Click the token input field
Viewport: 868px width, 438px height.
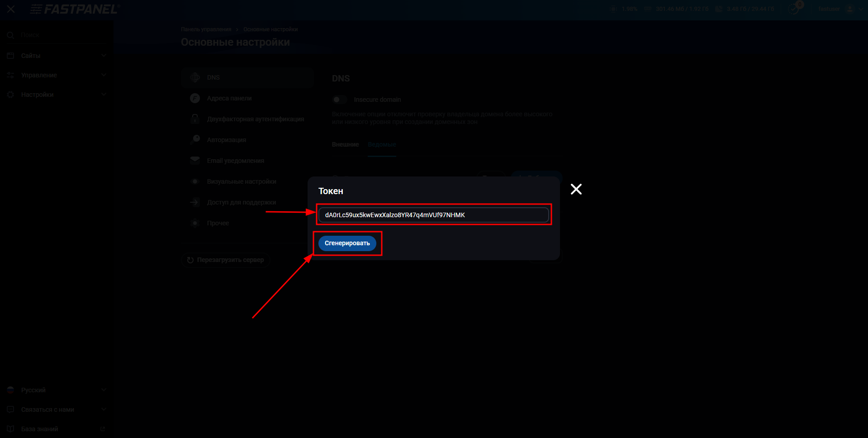pos(433,215)
